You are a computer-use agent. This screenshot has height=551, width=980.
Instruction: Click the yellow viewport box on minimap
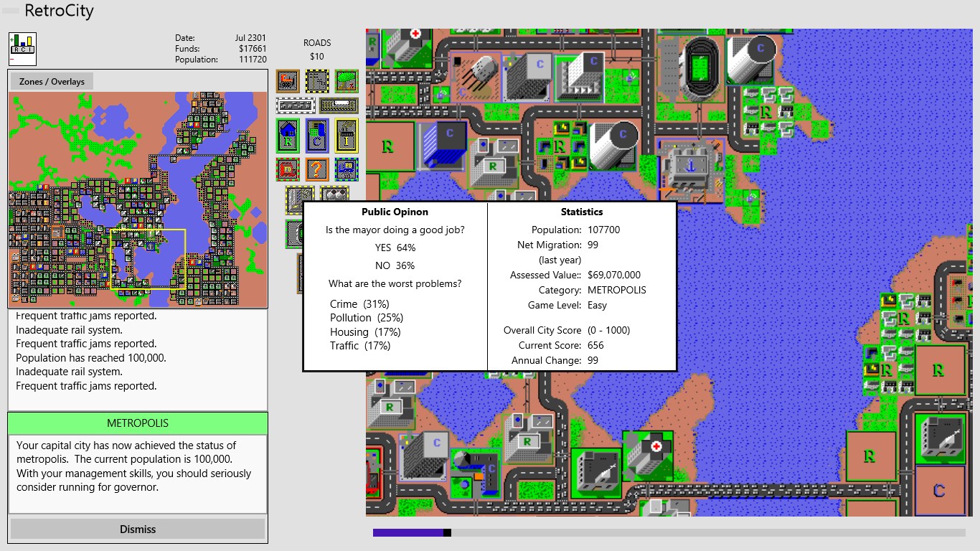[148, 259]
